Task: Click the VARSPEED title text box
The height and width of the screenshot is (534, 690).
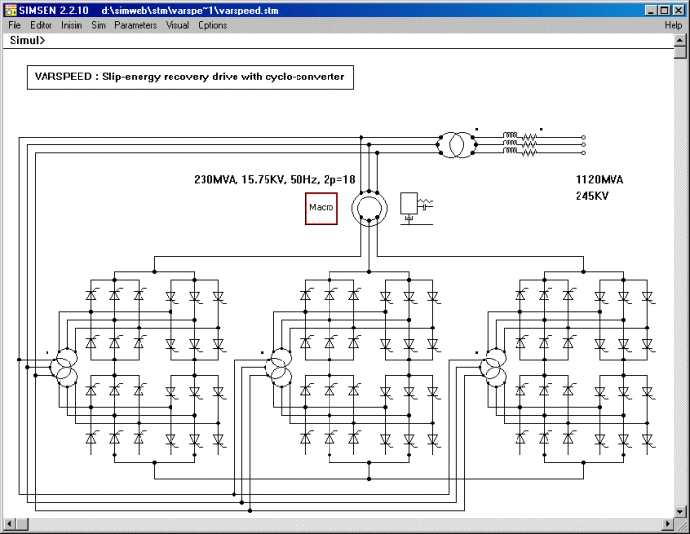Action: (190, 76)
